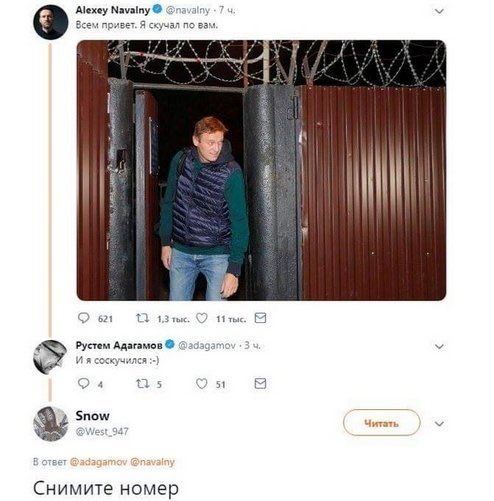494x501 pixels.
Task: Expand chevron menu on Navalny's tweet
Action: 439,11
